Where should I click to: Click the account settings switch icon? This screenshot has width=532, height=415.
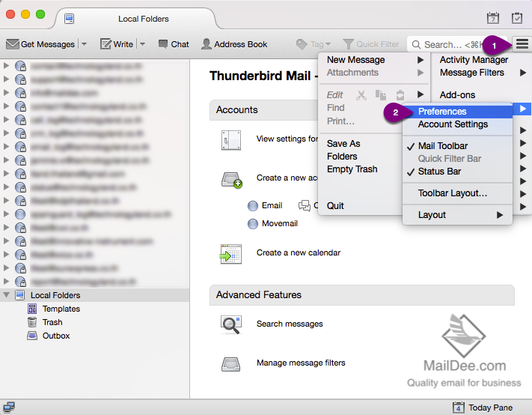pos(231,140)
